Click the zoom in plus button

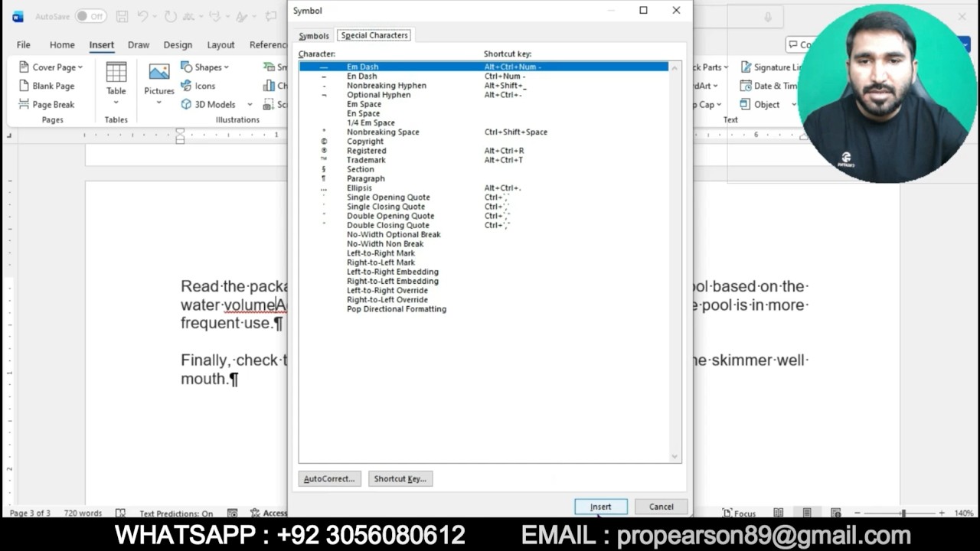click(x=942, y=514)
